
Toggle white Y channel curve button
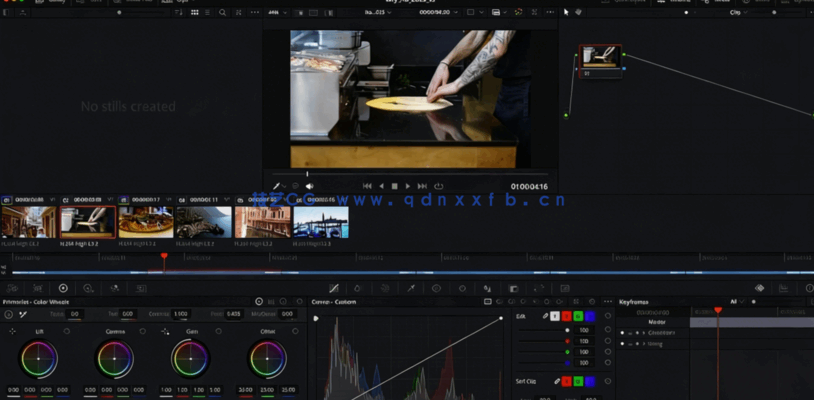click(x=555, y=316)
